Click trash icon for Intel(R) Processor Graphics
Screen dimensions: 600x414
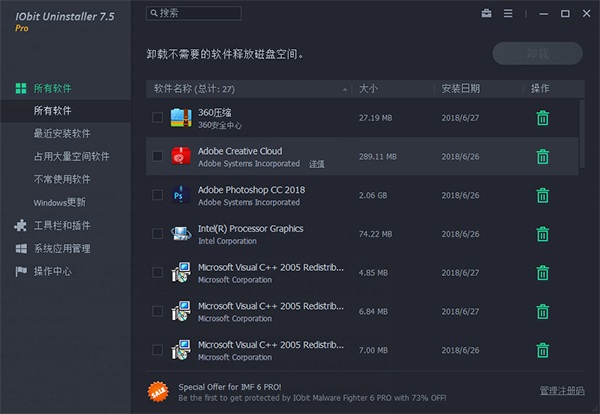click(543, 234)
